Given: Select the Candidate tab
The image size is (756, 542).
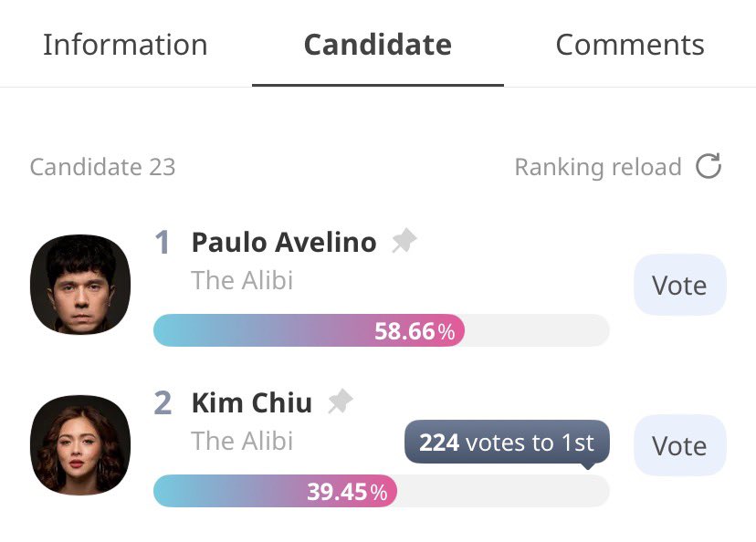Looking at the screenshot, I should [x=378, y=45].
